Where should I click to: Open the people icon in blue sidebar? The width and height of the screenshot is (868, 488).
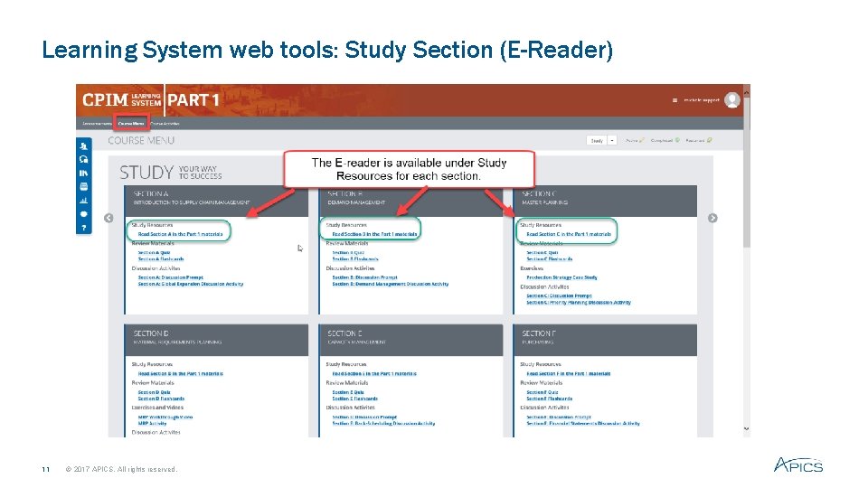click(x=83, y=146)
